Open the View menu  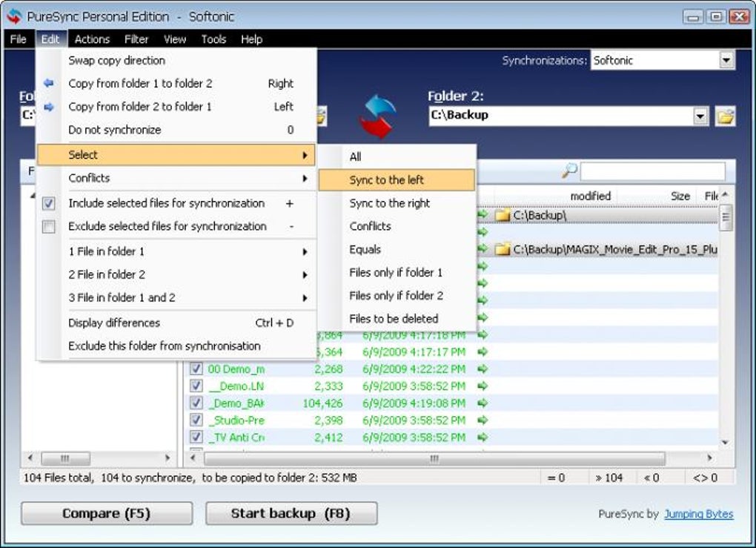click(x=174, y=39)
